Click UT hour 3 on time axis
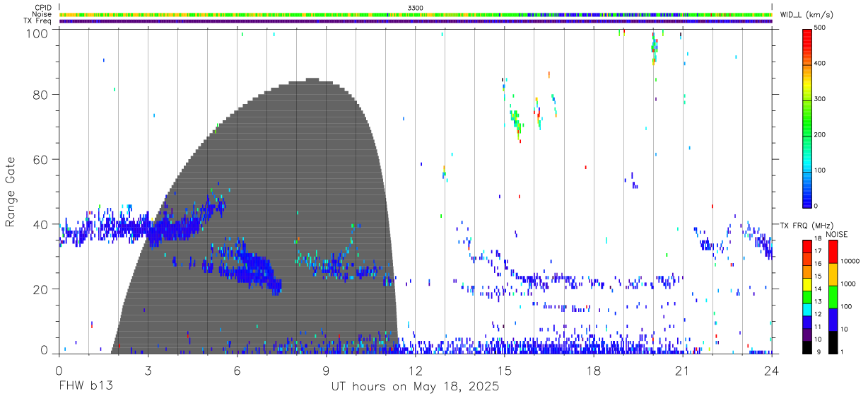Screen dimensions: 868x401 tap(148, 371)
